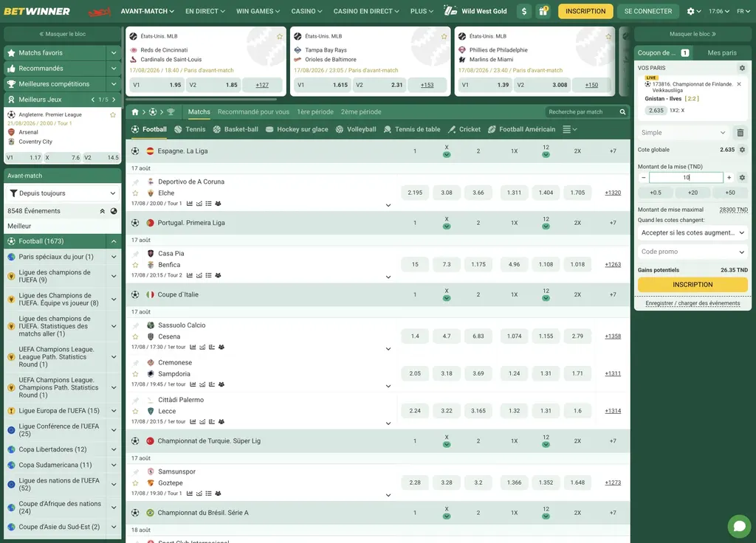Open statistics icon for Deportivo de A Coruna match
Image resolution: width=756 pixels, height=543 pixels.
click(190, 204)
